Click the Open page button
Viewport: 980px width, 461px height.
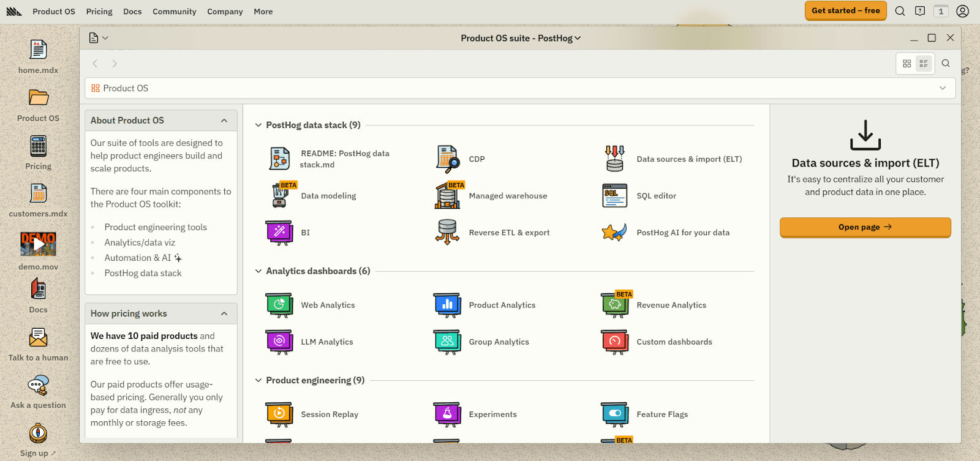(x=865, y=227)
